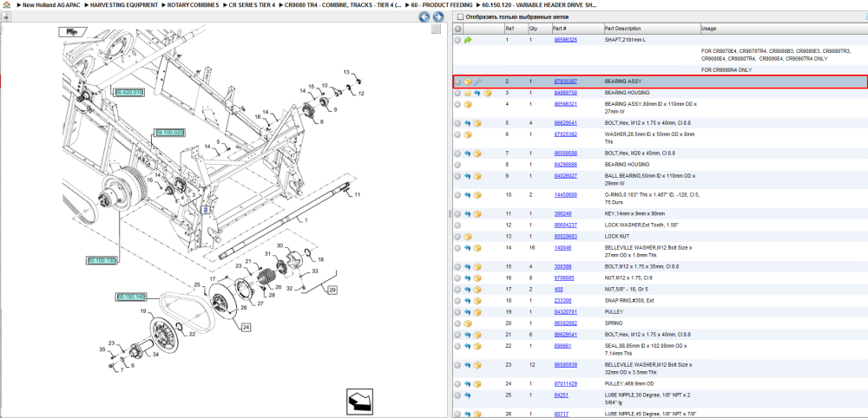The height and width of the screenshot is (418, 868).
Task: Click the box icon in WASHER row 6
Action: point(468,134)
